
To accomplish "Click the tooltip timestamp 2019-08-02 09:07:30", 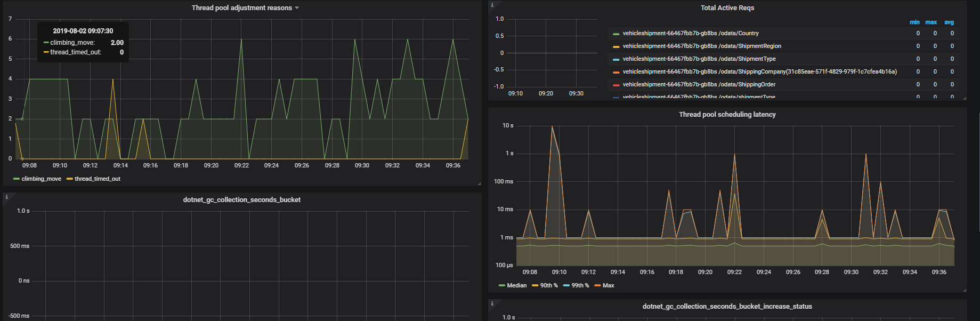I will (83, 31).
